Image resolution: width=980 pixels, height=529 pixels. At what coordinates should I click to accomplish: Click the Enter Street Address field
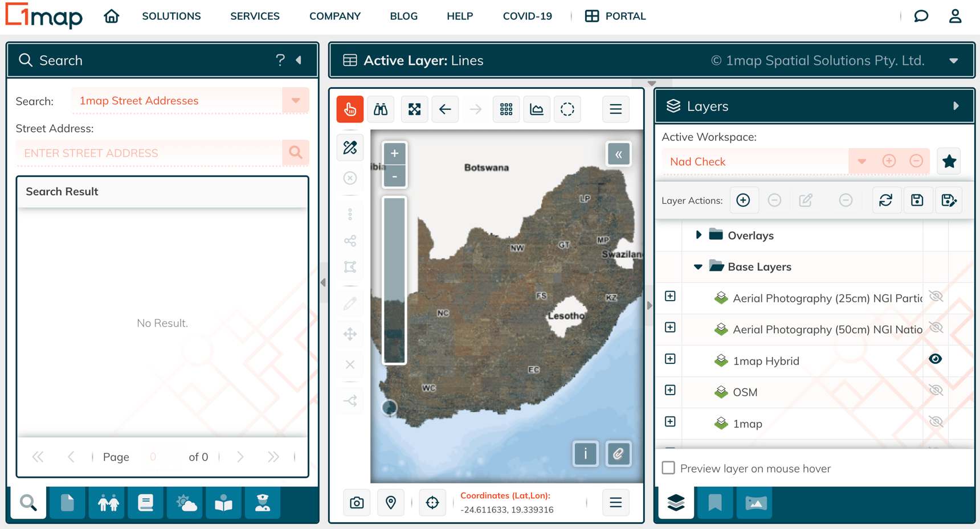tap(149, 153)
